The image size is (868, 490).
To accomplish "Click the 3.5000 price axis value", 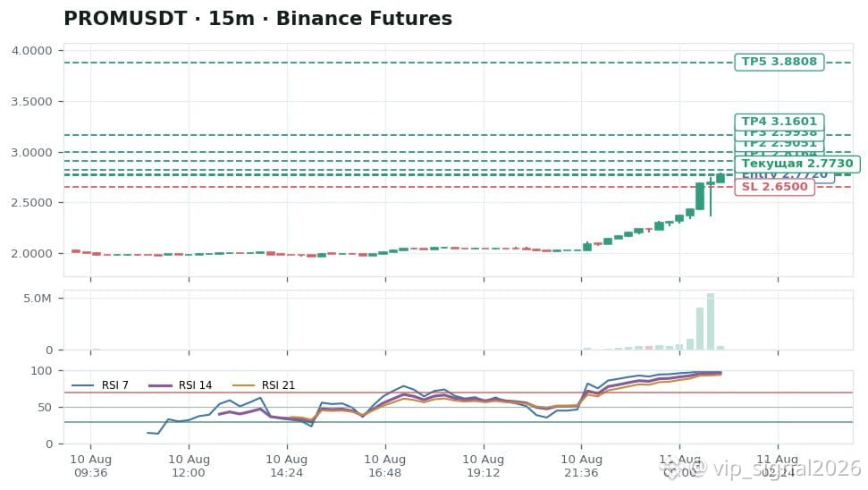I will click(x=31, y=102).
